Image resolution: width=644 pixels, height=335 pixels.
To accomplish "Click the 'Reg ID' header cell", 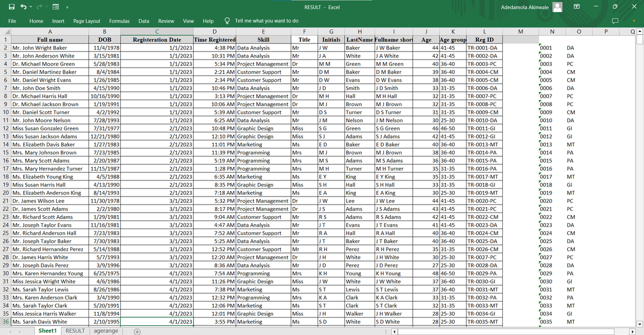I will pyautogui.click(x=485, y=40).
